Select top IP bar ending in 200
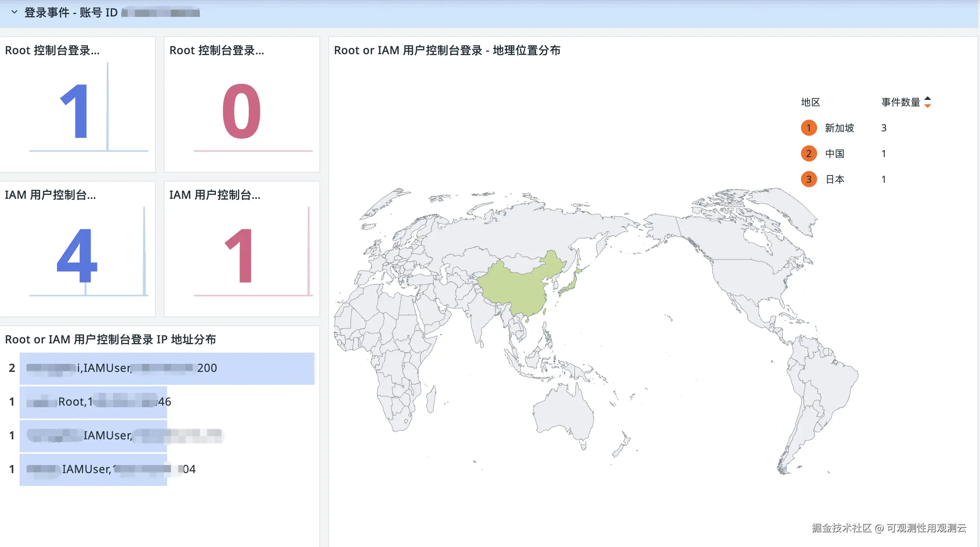980x547 pixels. tap(167, 368)
